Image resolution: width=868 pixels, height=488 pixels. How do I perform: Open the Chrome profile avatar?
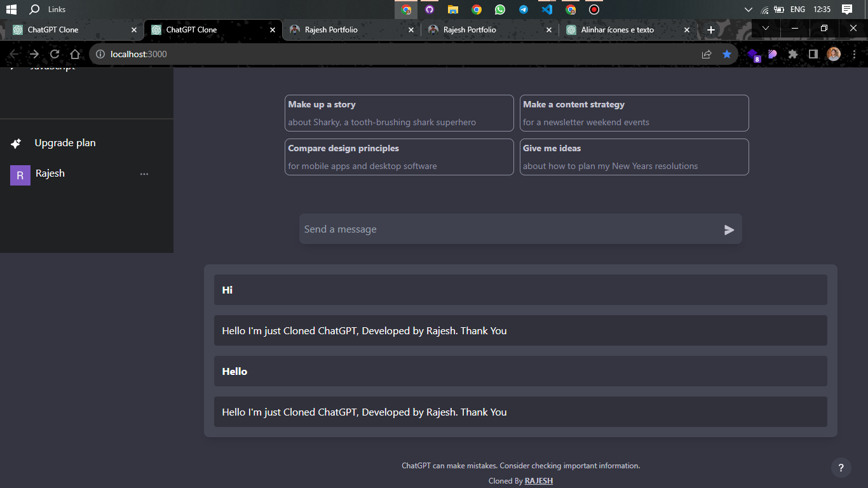(834, 55)
